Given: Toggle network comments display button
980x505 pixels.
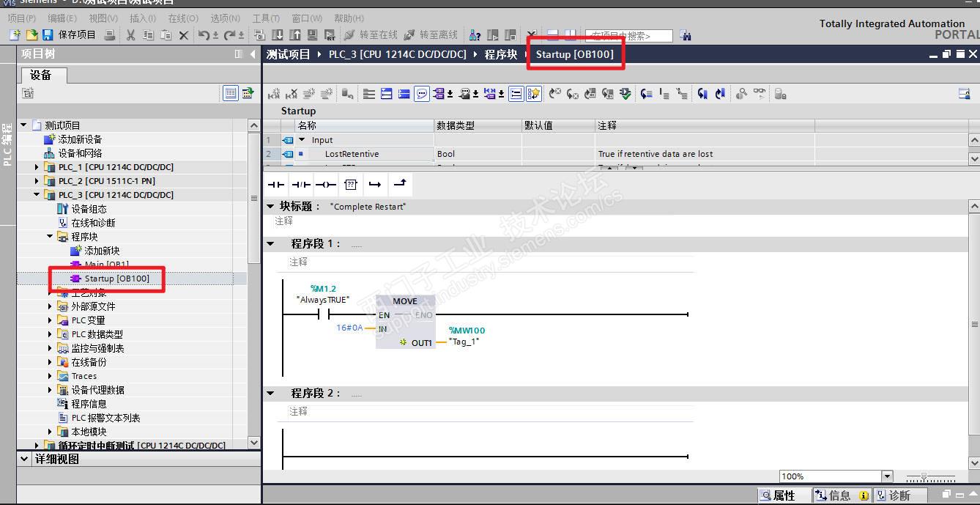Looking at the screenshot, I should click(x=422, y=94).
